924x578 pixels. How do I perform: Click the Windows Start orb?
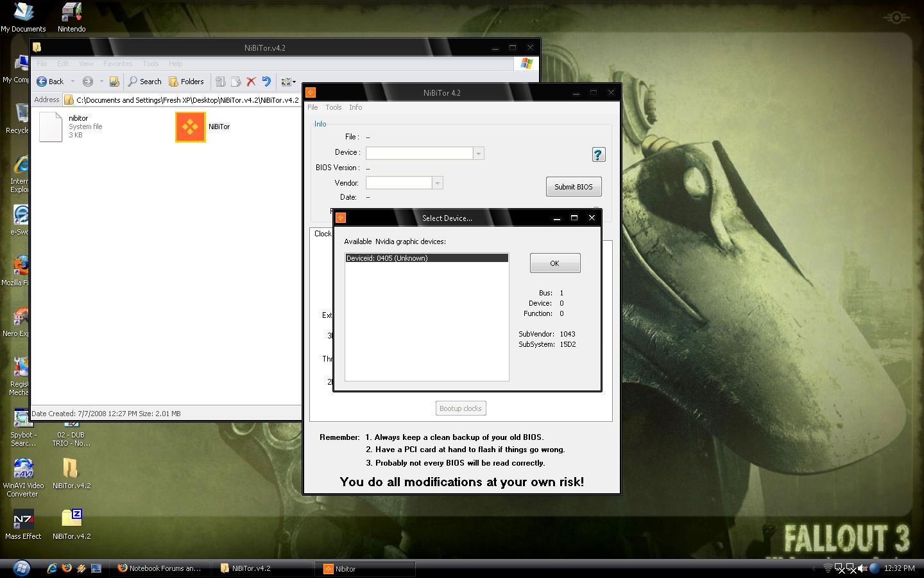point(21,568)
